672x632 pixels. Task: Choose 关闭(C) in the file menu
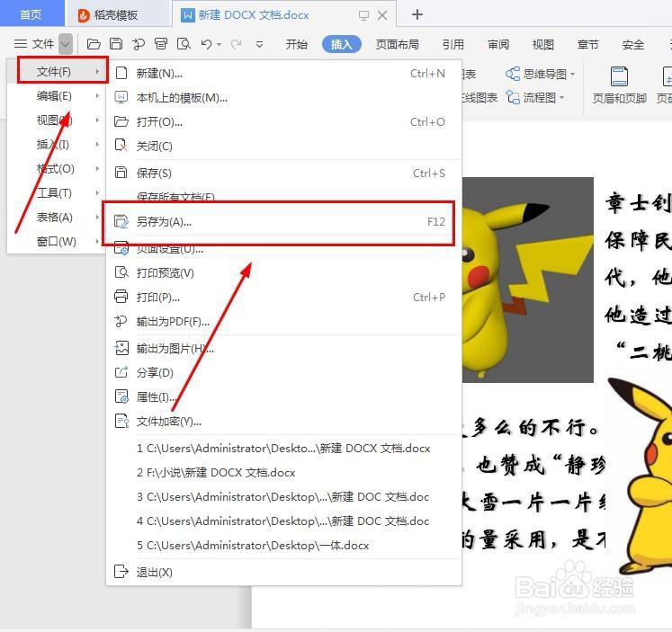click(282, 146)
